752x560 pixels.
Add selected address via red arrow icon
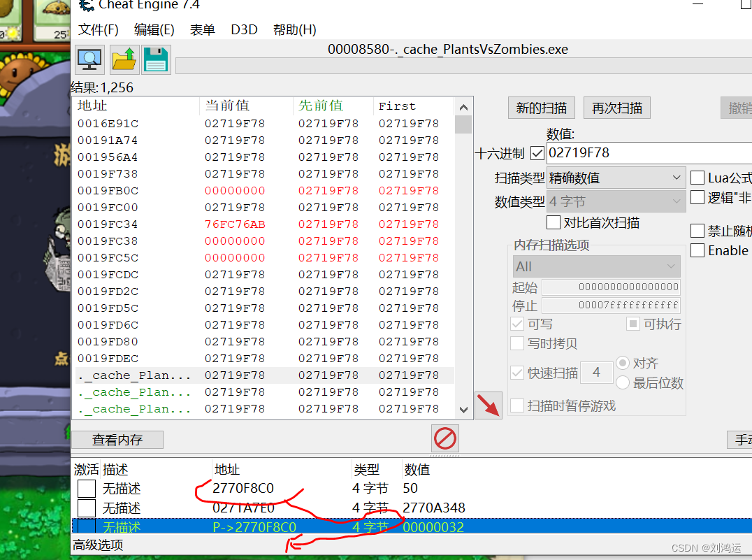coord(489,405)
